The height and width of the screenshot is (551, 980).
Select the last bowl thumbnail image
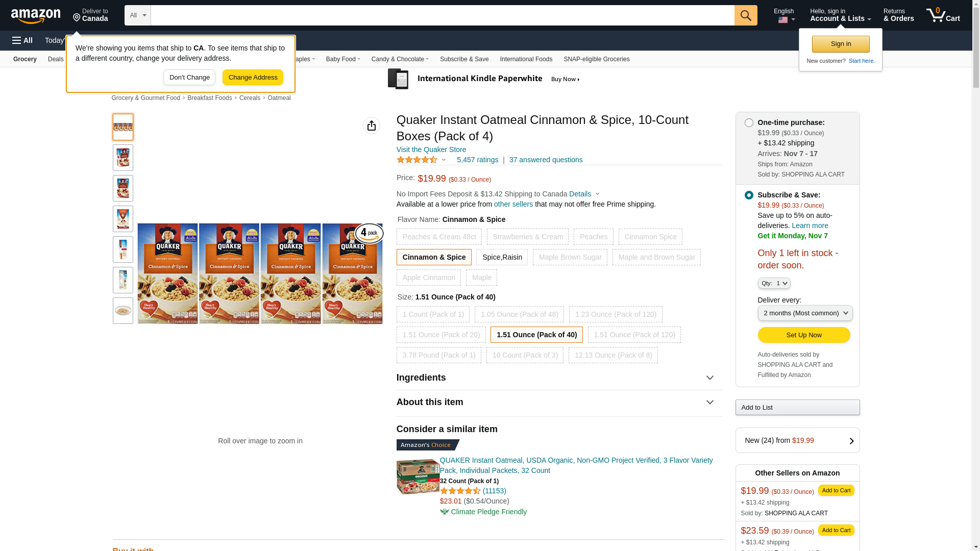tap(123, 311)
